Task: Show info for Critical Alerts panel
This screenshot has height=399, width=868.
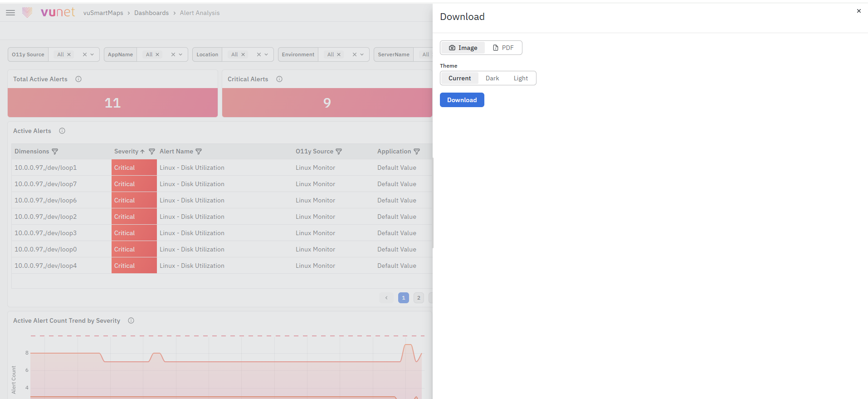Action: pos(279,79)
